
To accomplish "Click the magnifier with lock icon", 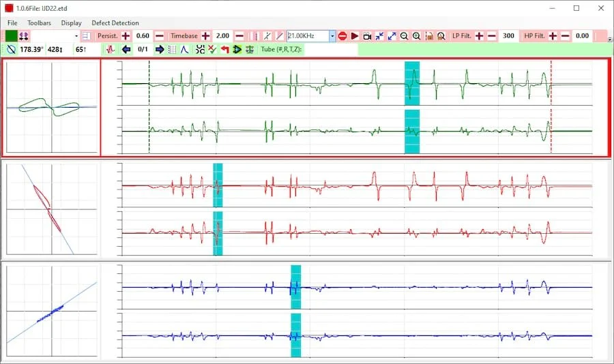I will point(441,36).
